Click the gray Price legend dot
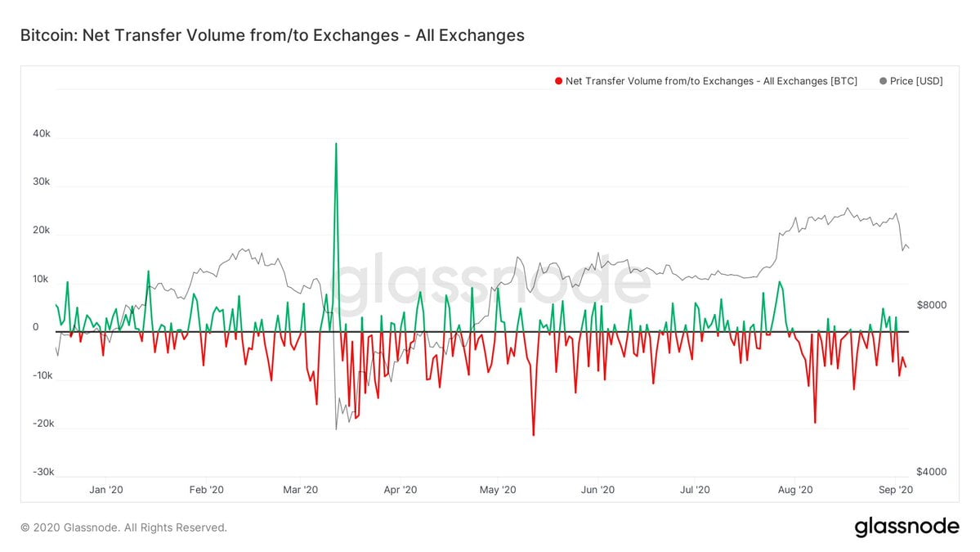Image resolution: width=980 pixels, height=552 pixels. coord(883,81)
